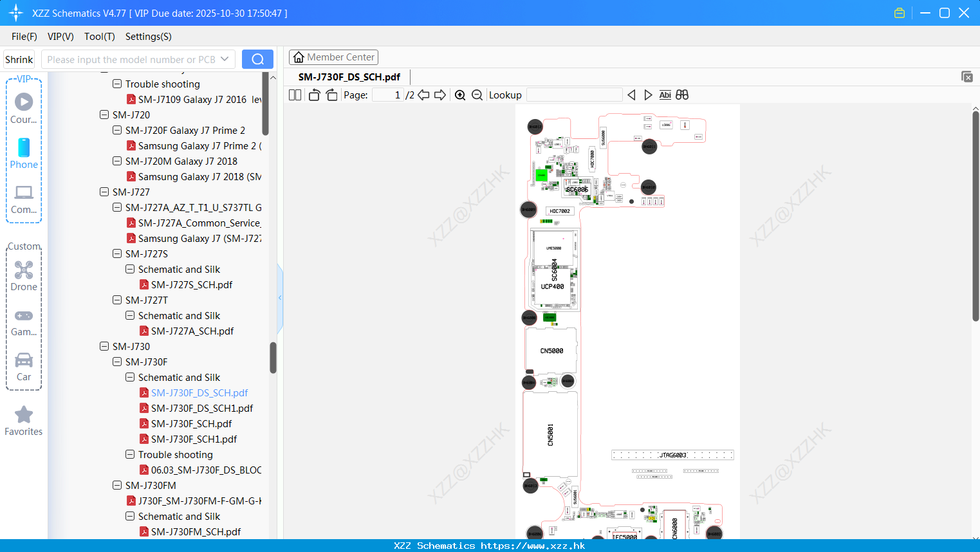This screenshot has width=980, height=552.
Task: Open the Tool(T) menu
Action: (100, 37)
